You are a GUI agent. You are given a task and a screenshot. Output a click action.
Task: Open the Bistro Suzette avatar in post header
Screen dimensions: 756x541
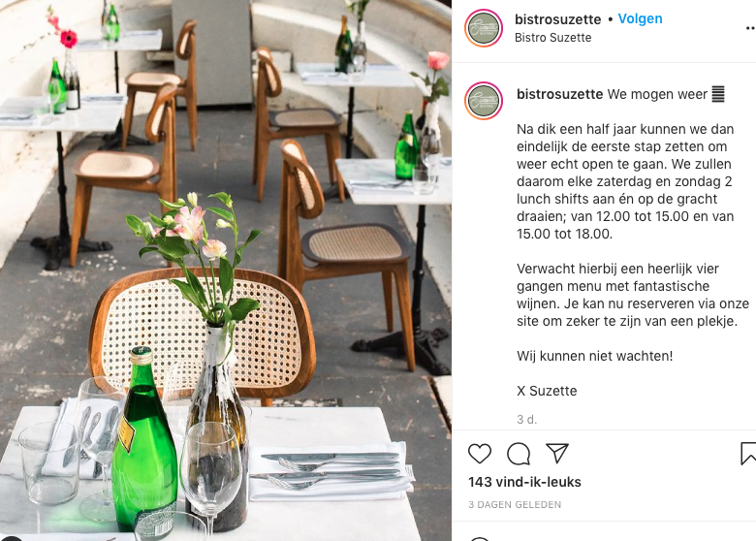[484, 28]
